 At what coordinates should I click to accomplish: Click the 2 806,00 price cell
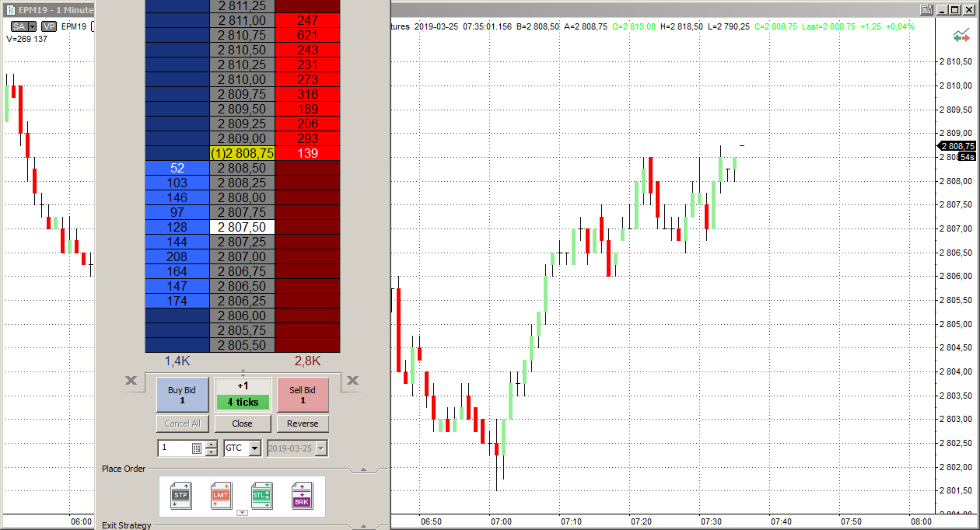coord(243,316)
